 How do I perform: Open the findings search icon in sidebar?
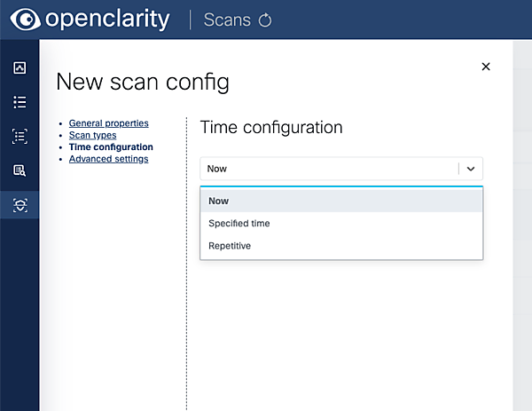point(20,170)
